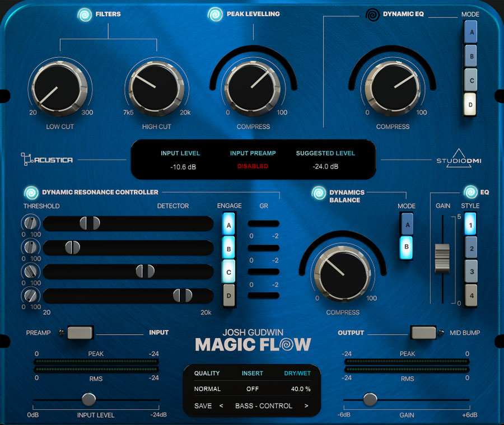Viewport: 504px width, 425px height.
Task: Choose EQ style 3
Action: point(471,272)
